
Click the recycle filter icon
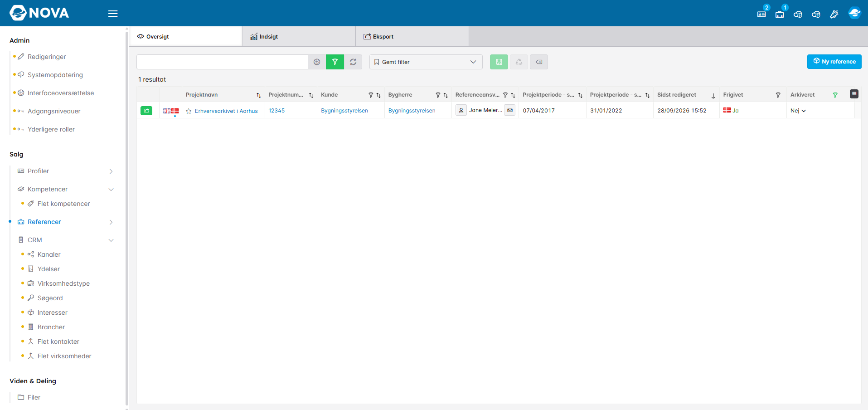point(519,62)
